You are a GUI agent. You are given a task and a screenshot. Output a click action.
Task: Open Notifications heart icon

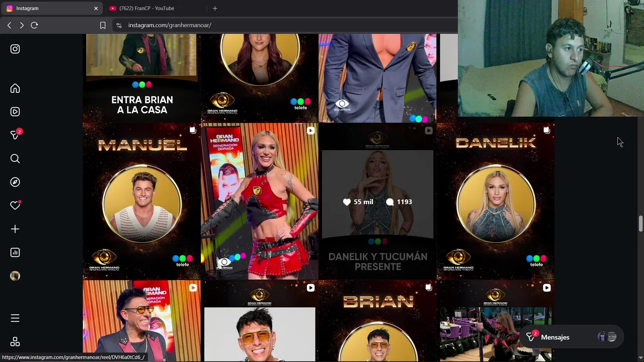click(15, 205)
